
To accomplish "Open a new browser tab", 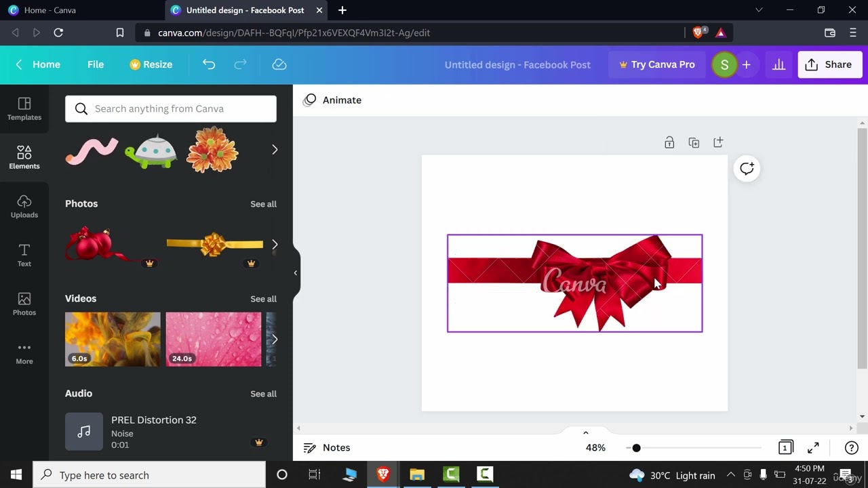I will click(x=342, y=10).
